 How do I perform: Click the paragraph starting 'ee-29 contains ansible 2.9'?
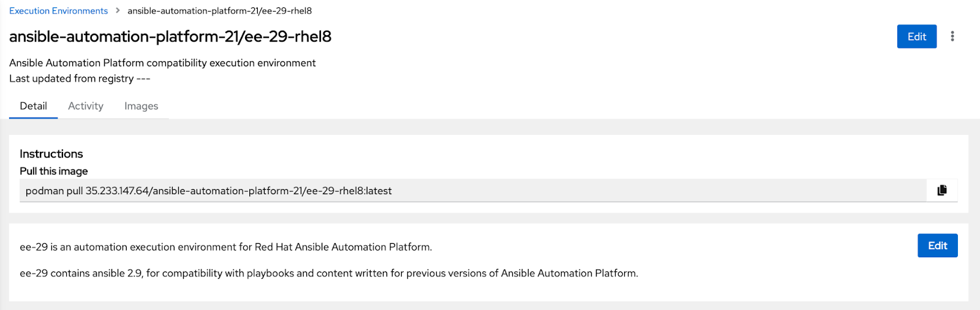328,273
